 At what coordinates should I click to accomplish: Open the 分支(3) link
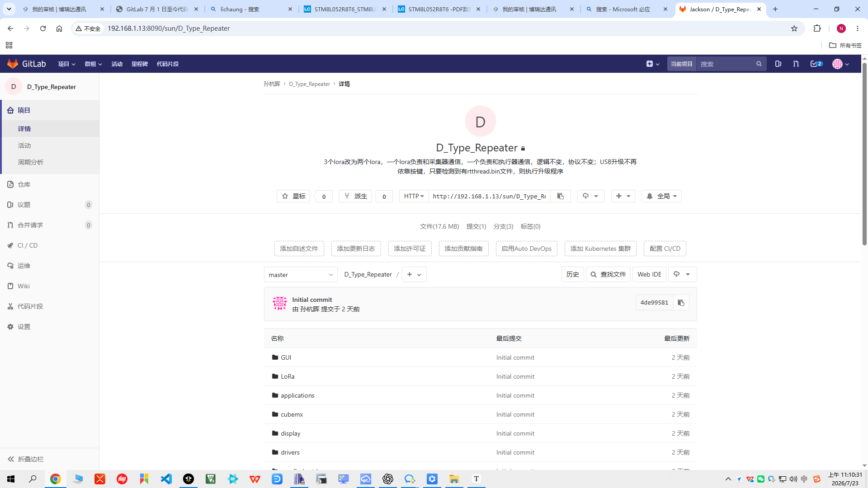503,226
